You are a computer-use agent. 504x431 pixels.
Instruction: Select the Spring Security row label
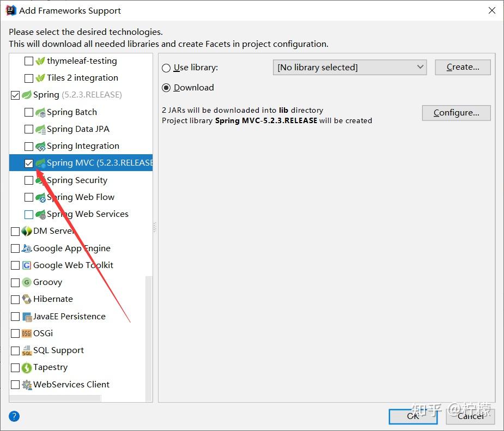coord(77,180)
